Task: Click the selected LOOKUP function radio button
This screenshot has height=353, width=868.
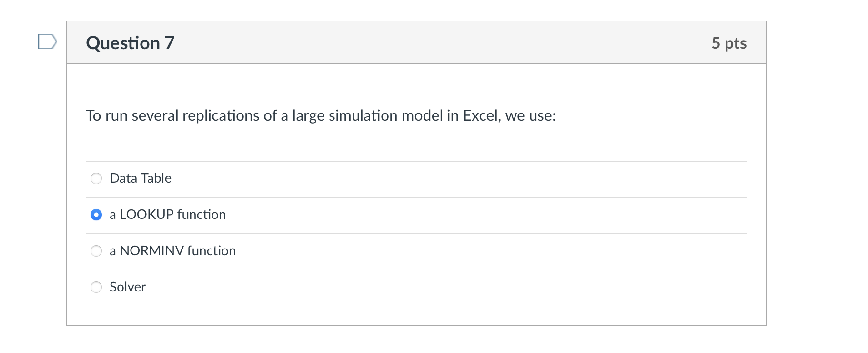Action: tap(96, 215)
